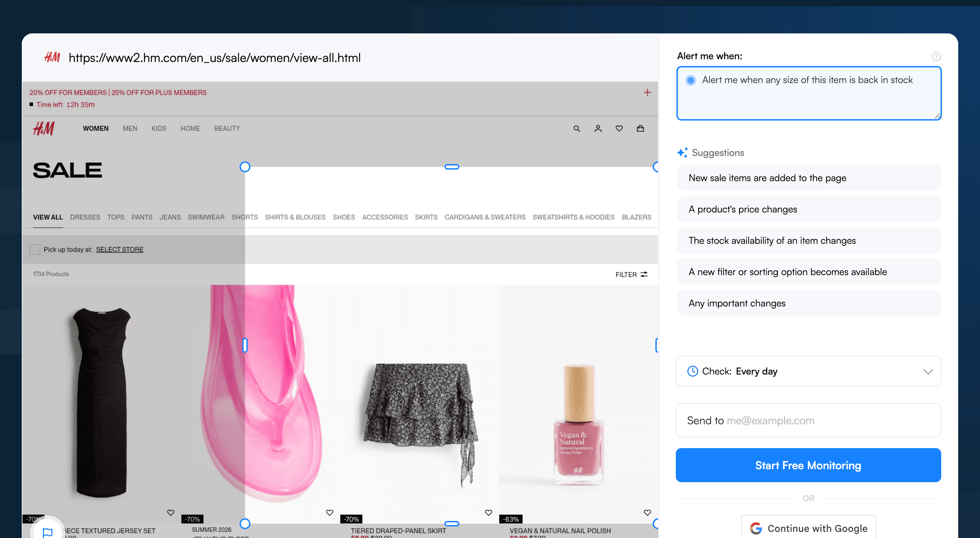Click Start Free Monitoring button

pos(808,465)
